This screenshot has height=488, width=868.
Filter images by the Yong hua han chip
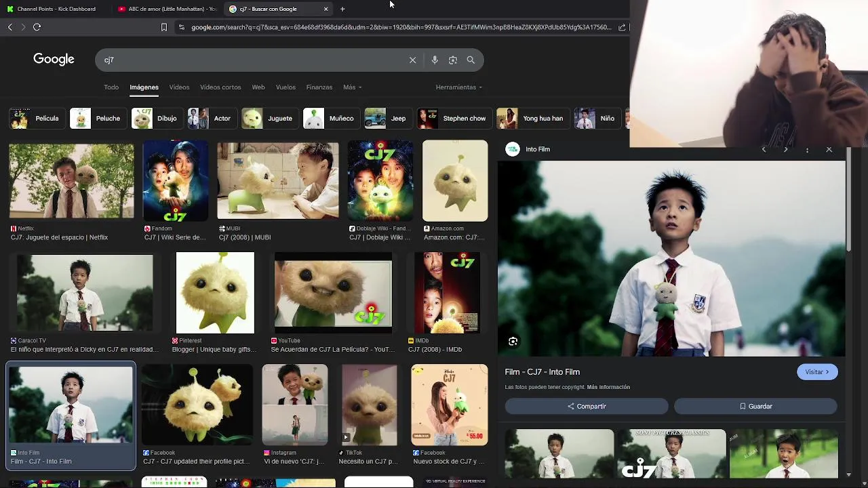(532, 118)
